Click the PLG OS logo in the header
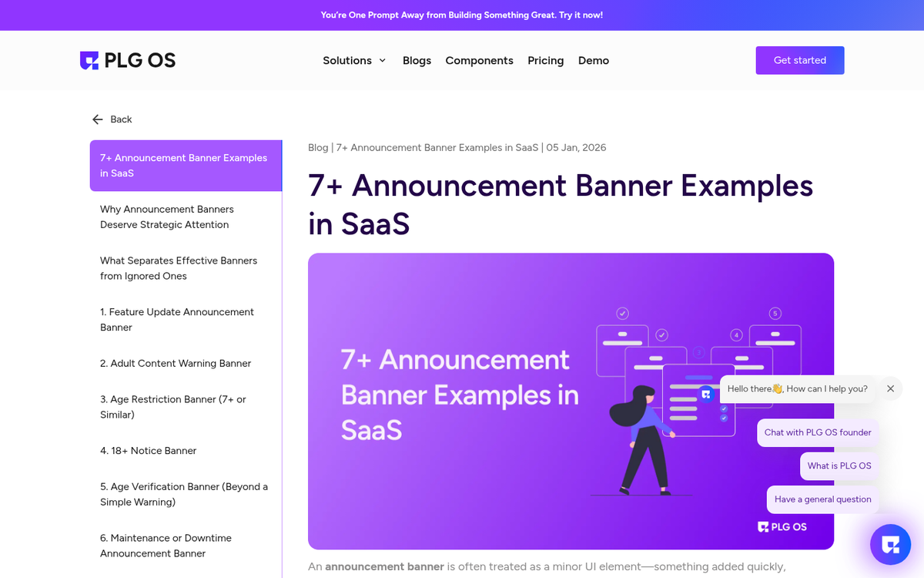The width and height of the screenshot is (924, 578). click(127, 59)
